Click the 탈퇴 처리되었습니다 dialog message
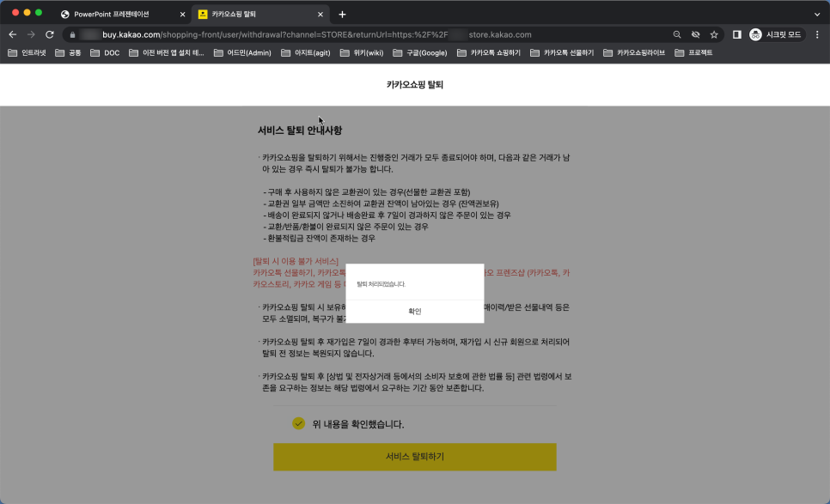Viewport: 830px width, 504px height. 381,284
